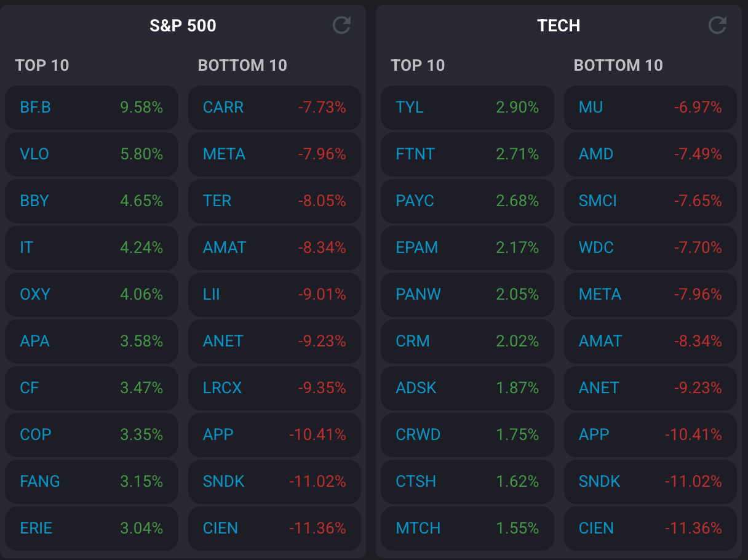Screen dimensions: 748x560
Task: Click the WDC ticker symbol
Action: (x=596, y=248)
